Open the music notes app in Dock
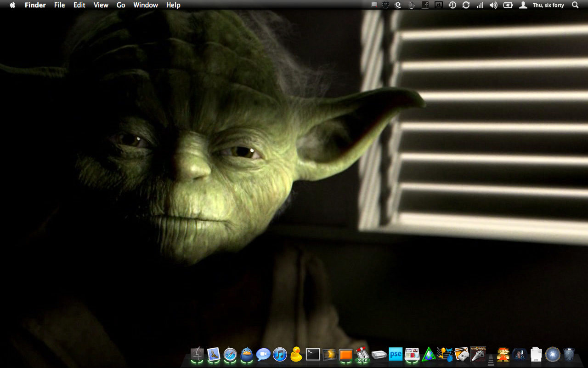Screen dimensions: 588x368 445,354
